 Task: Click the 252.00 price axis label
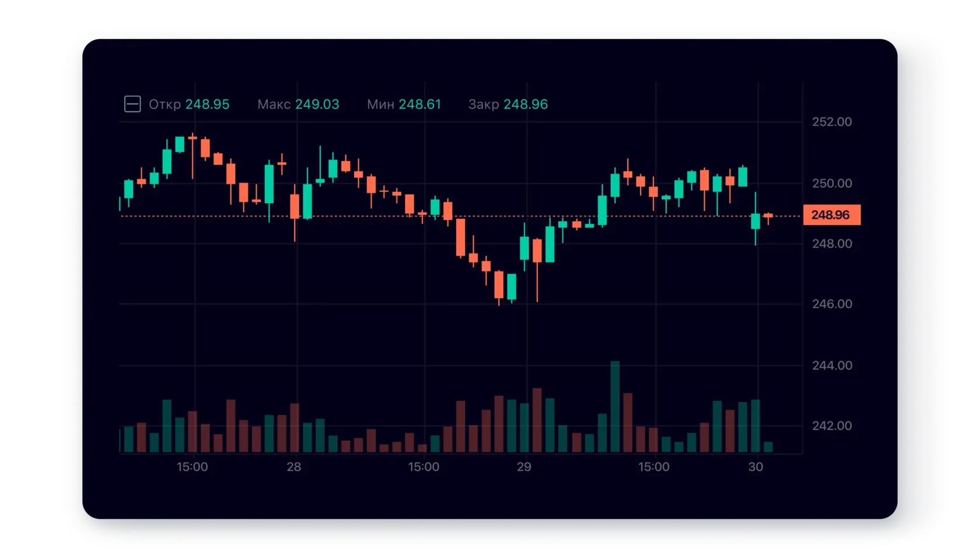[x=832, y=122]
